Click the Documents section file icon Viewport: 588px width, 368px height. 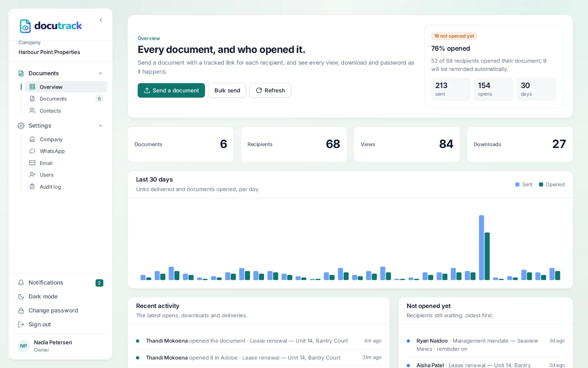[x=21, y=73]
